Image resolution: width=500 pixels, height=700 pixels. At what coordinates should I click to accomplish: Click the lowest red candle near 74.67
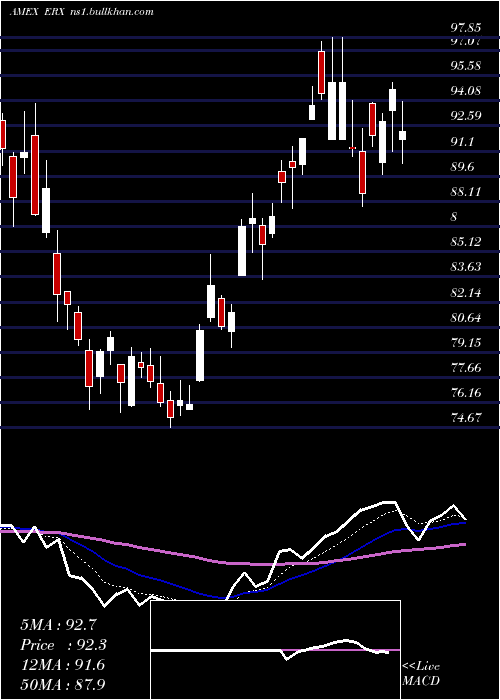pos(170,409)
